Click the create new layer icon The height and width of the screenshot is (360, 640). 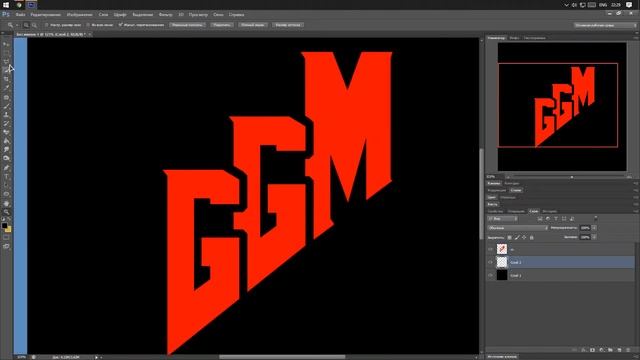(x=619, y=350)
